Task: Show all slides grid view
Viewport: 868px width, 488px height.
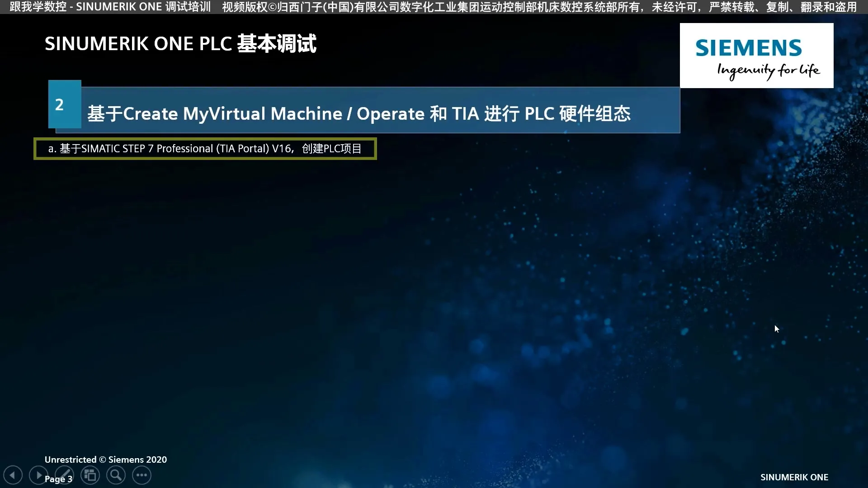Action: 90,475
